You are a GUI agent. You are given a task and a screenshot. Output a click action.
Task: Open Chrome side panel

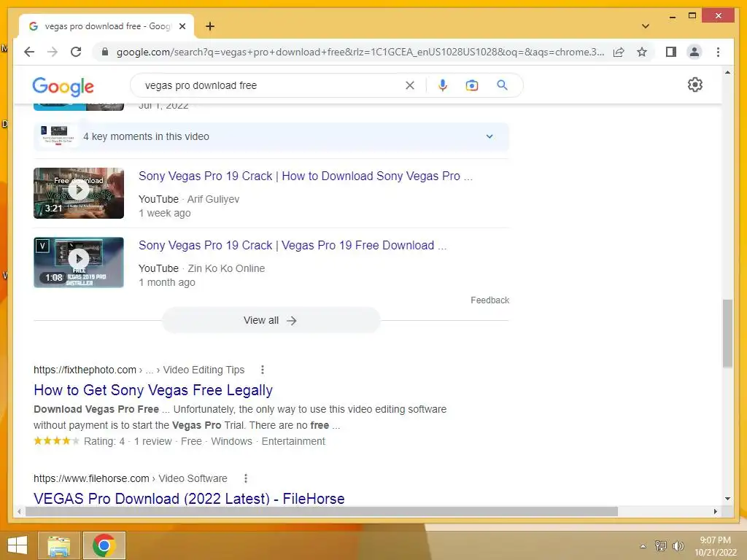(x=671, y=52)
